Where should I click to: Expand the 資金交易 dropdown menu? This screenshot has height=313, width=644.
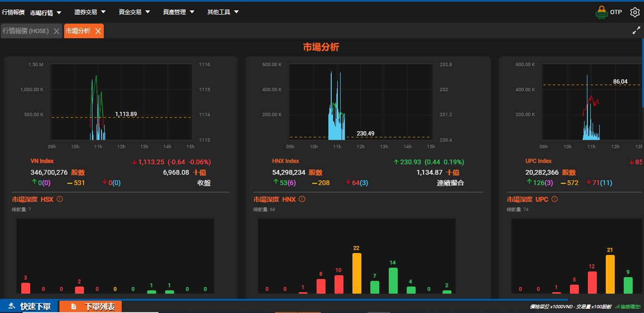coord(134,12)
